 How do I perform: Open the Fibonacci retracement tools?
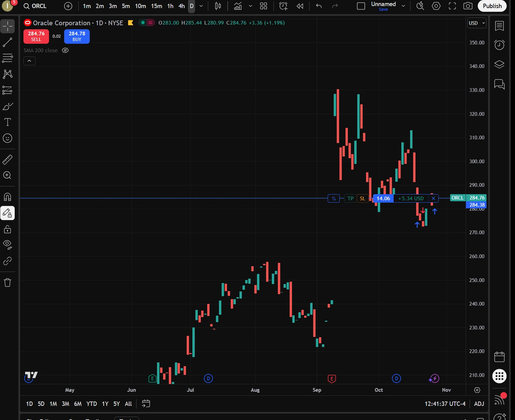(7, 58)
